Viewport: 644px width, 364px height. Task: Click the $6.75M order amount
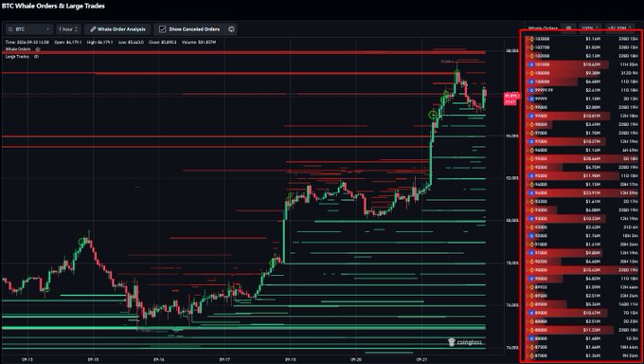593,168
